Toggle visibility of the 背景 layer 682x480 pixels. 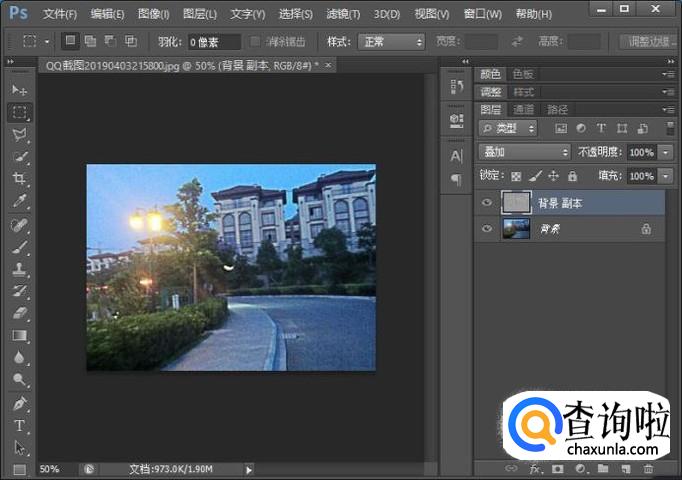(x=487, y=229)
